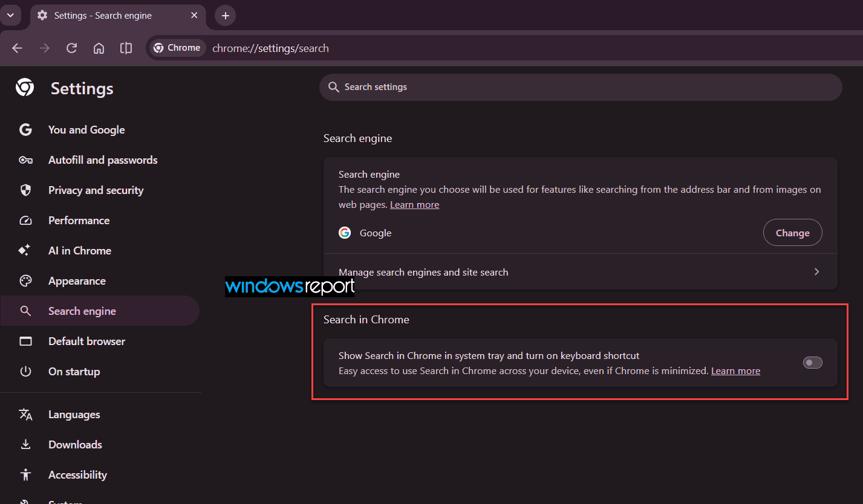Click Learn more about Search in Chrome
863x504 pixels.
735,371
